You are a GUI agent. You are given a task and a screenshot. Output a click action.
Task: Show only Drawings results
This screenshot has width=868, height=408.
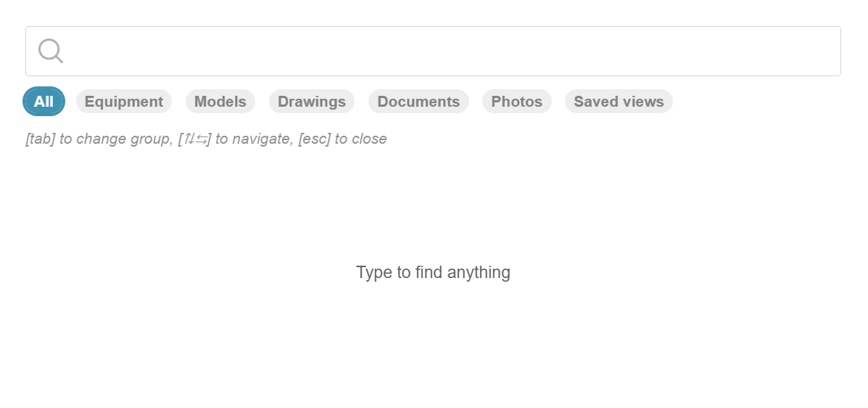(x=311, y=102)
